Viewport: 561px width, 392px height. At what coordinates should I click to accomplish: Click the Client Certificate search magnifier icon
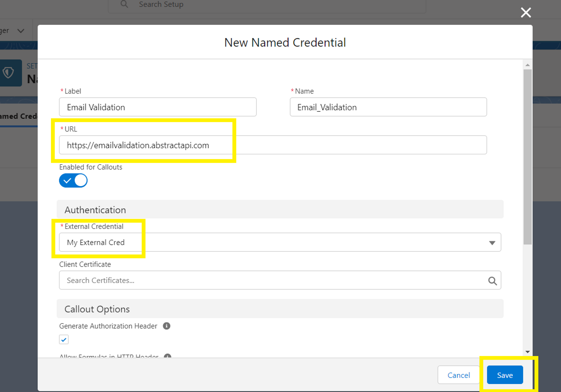pos(493,280)
